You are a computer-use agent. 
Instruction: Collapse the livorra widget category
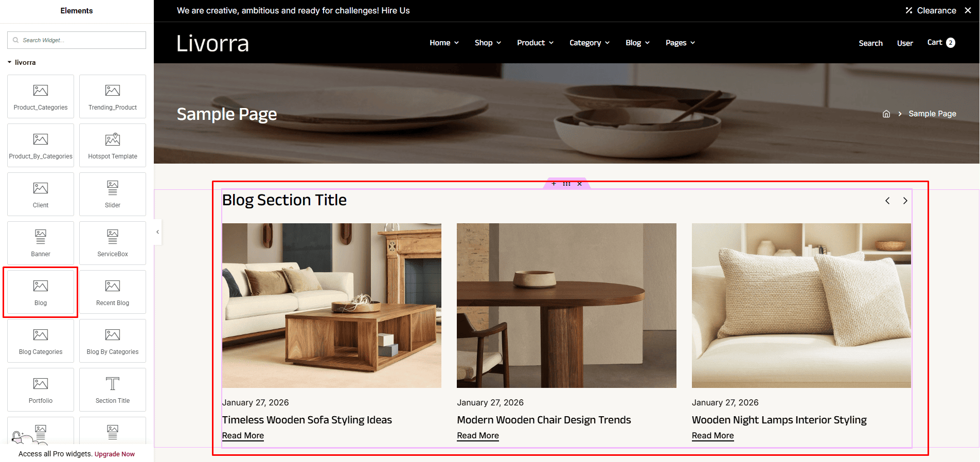coord(22,62)
